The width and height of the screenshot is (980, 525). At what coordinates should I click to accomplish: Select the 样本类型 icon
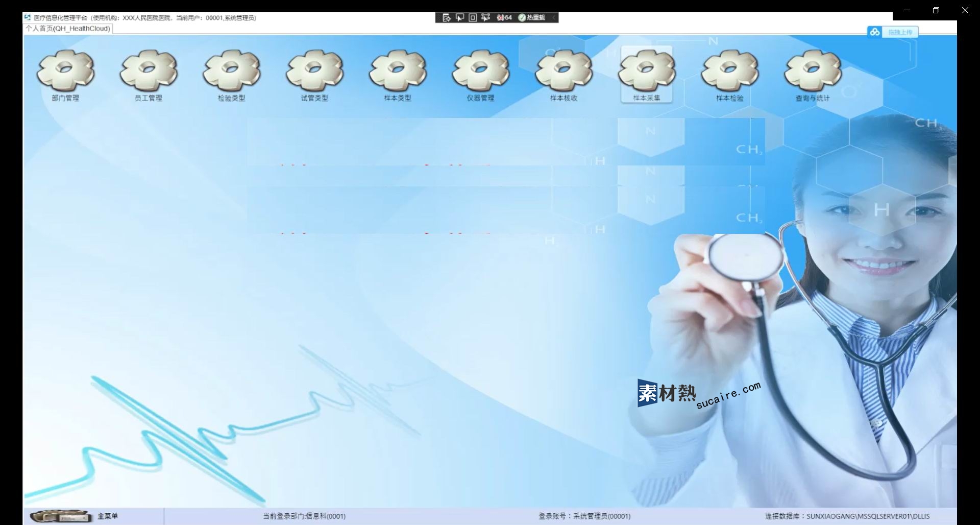click(x=398, y=75)
